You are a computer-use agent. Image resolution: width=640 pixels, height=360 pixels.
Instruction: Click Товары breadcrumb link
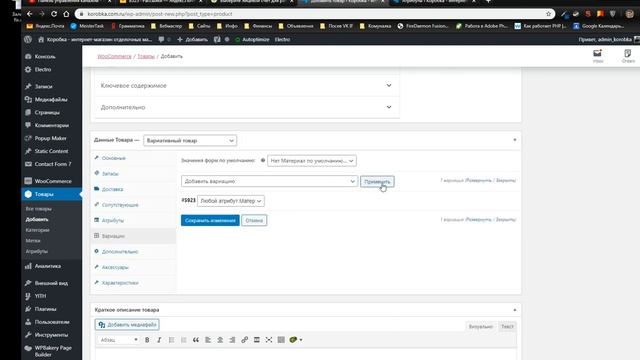(x=146, y=56)
